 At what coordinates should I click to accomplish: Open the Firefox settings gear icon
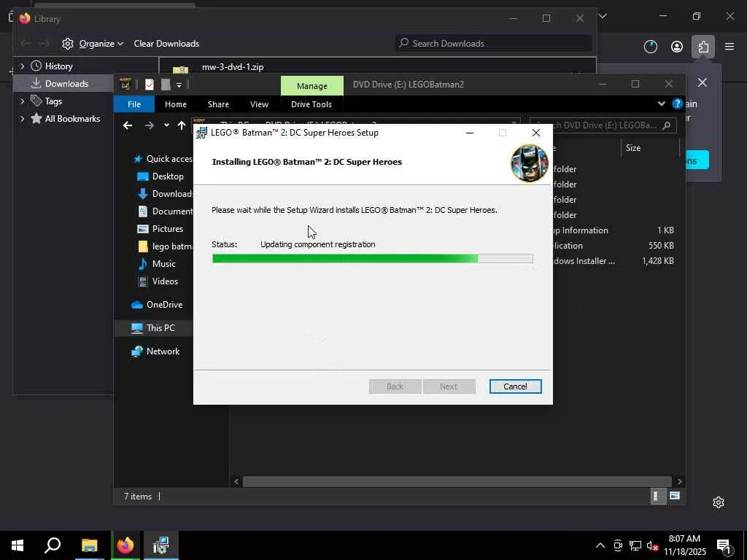719,502
